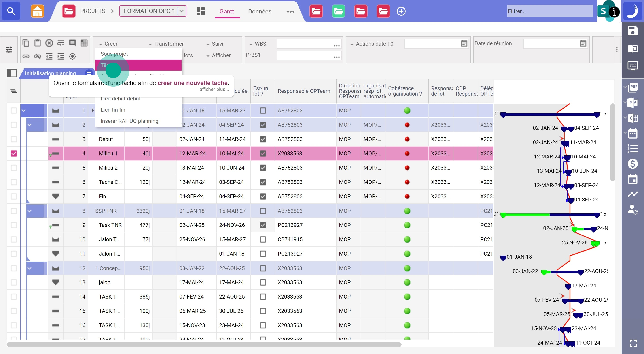Export to PDF icon in sidebar

633,87
